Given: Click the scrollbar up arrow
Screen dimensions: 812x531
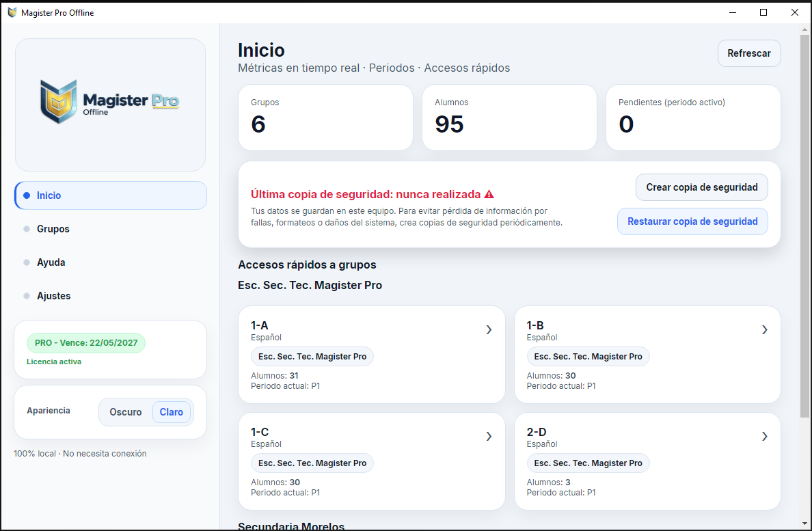Looking at the screenshot, I should [x=804, y=29].
